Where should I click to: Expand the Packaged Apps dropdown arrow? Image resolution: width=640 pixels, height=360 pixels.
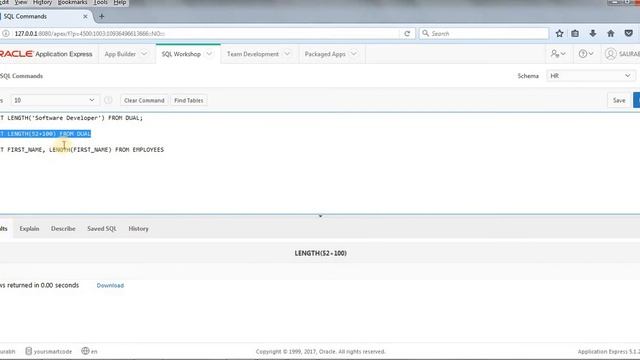coord(354,54)
